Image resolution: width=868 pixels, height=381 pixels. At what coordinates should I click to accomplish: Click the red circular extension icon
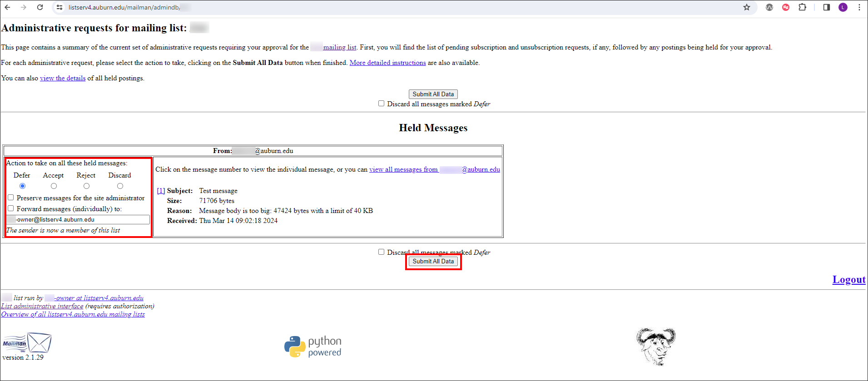(786, 7)
